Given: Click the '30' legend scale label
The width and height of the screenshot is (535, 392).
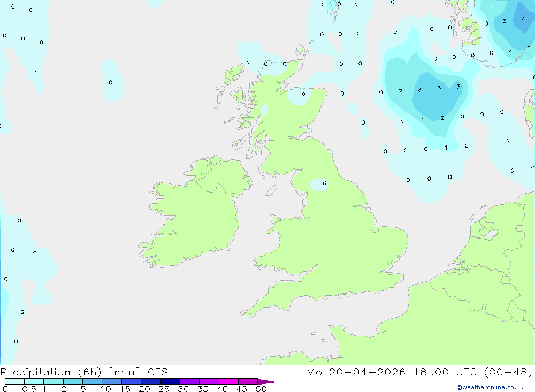Looking at the screenshot, I should pos(183,389).
